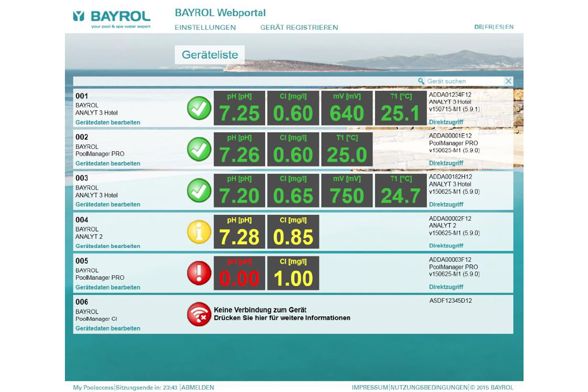Click the BAYROL Webportal title

coord(220,13)
